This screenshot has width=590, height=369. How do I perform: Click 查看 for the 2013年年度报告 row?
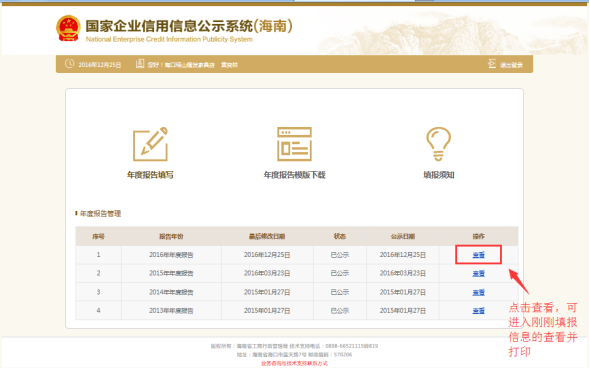pos(478,311)
